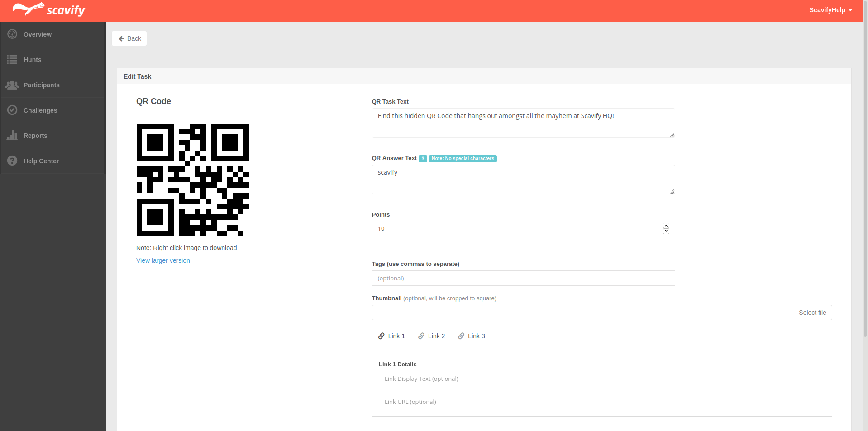Click the Tags input field
The image size is (868, 431).
(523, 278)
